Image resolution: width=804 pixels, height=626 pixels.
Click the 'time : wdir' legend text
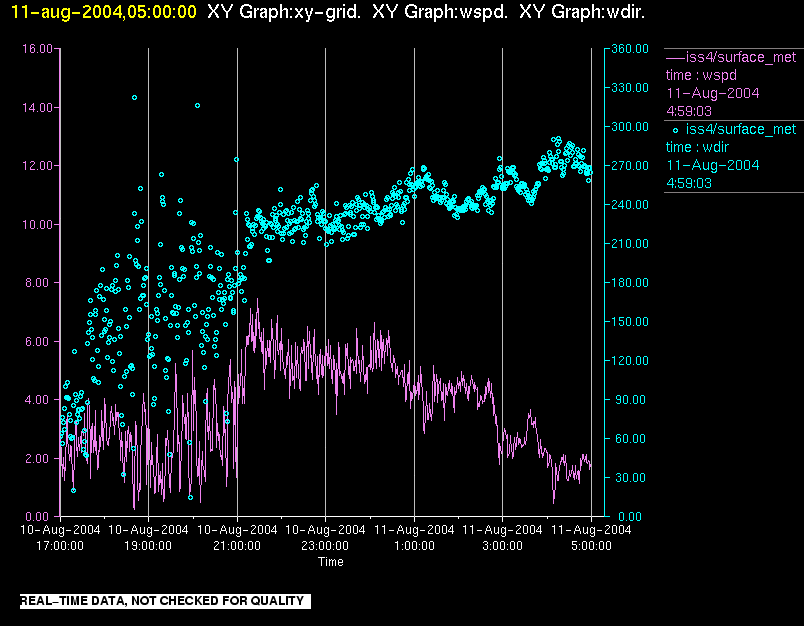click(697, 147)
